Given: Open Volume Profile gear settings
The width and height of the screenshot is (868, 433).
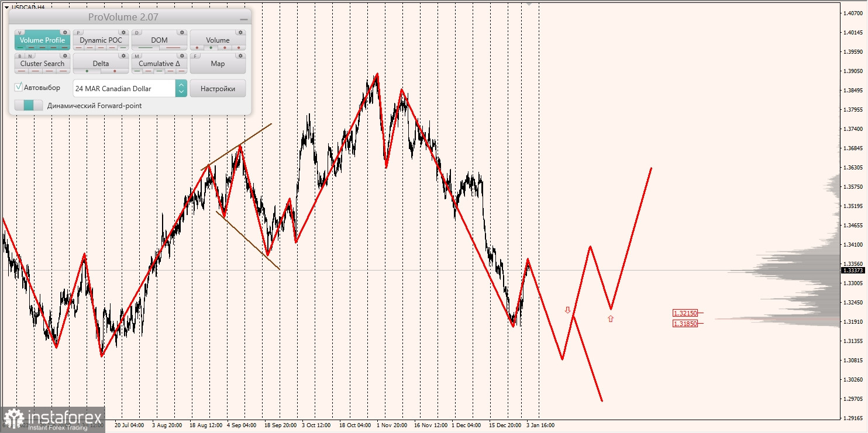Looking at the screenshot, I should click(66, 33).
